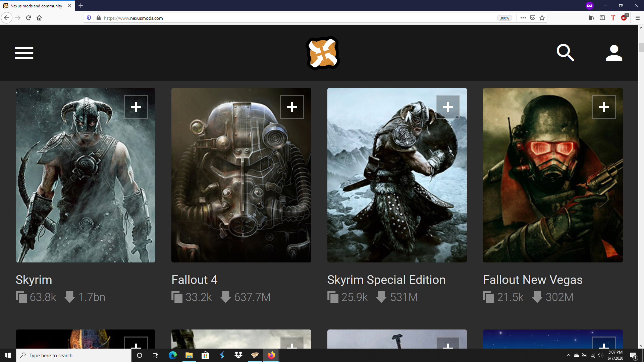Reload the current page

29,18
